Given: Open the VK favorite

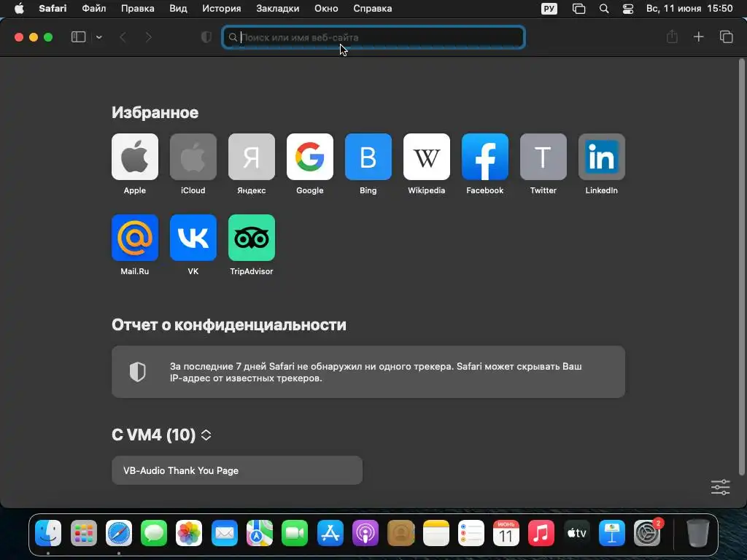Looking at the screenshot, I should pyautogui.click(x=193, y=238).
